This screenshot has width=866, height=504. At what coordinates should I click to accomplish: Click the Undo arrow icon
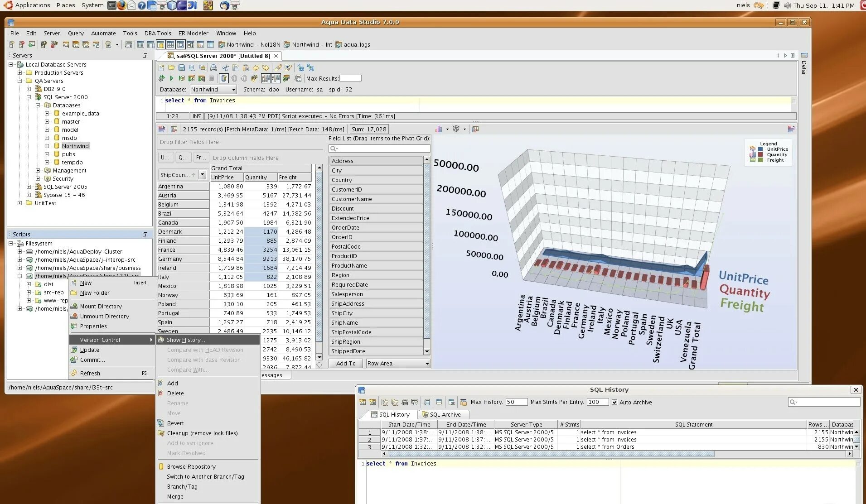(x=256, y=67)
